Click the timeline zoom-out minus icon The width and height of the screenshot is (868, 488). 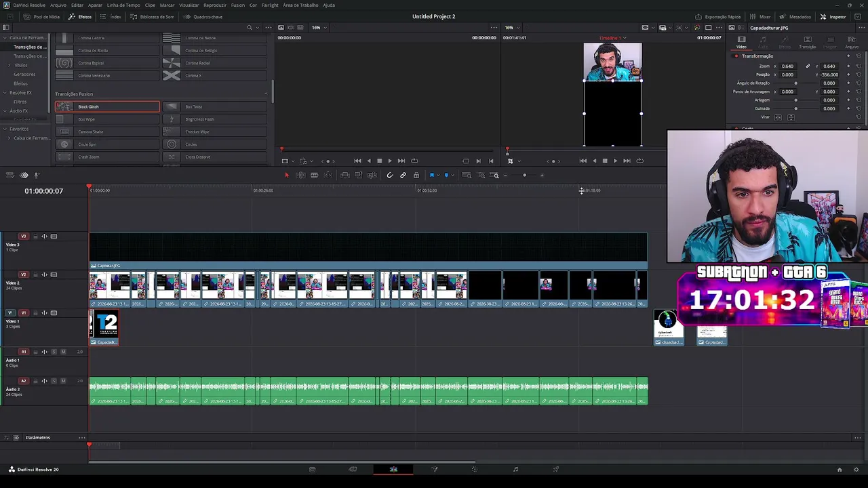click(x=505, y=176)
